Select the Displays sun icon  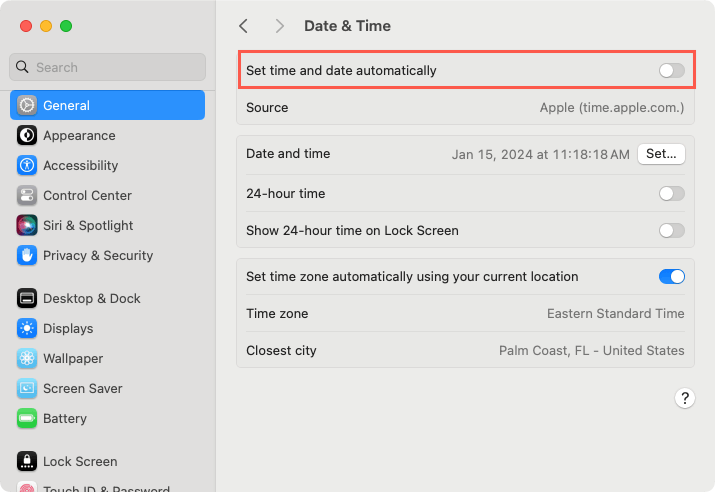[x=27, y=328]
